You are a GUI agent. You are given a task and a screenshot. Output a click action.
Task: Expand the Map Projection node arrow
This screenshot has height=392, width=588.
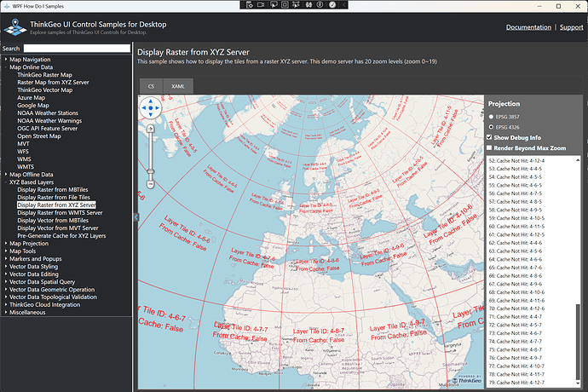point(6,244)
